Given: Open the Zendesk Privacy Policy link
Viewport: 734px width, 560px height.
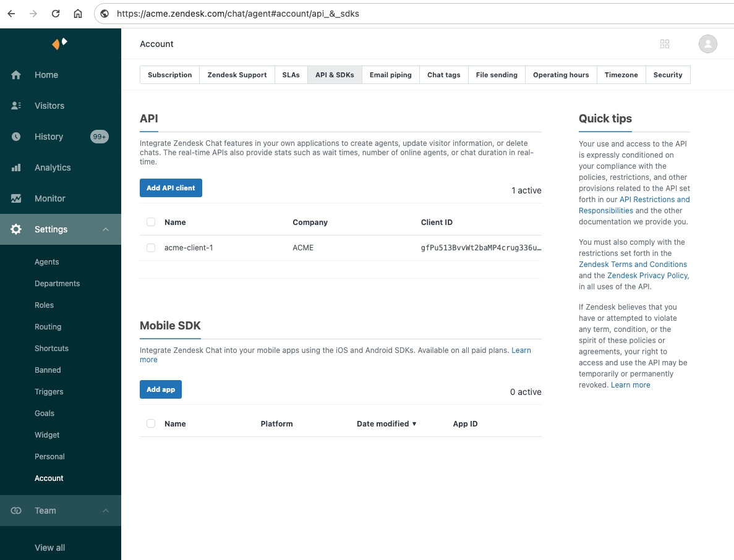Looking at the screenshot, I should [647, 276].
